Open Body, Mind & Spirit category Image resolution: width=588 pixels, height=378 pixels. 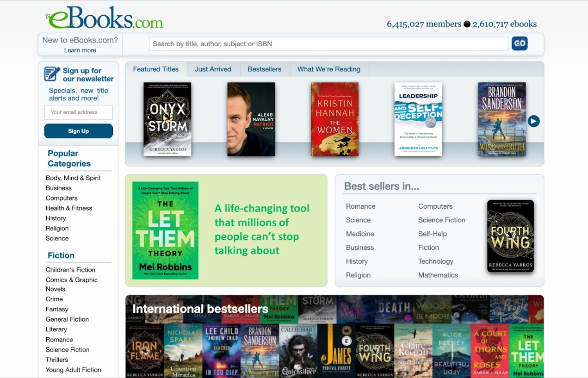tap(73, 178)
